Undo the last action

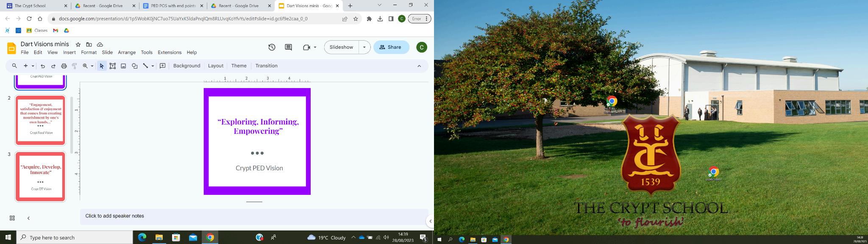pos(42,66)
